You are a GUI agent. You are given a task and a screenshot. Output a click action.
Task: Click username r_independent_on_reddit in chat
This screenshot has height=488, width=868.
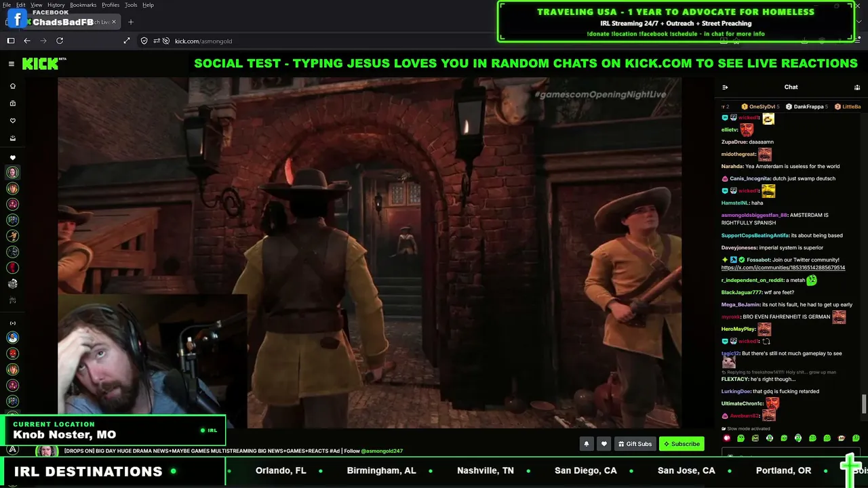(753, 280)
